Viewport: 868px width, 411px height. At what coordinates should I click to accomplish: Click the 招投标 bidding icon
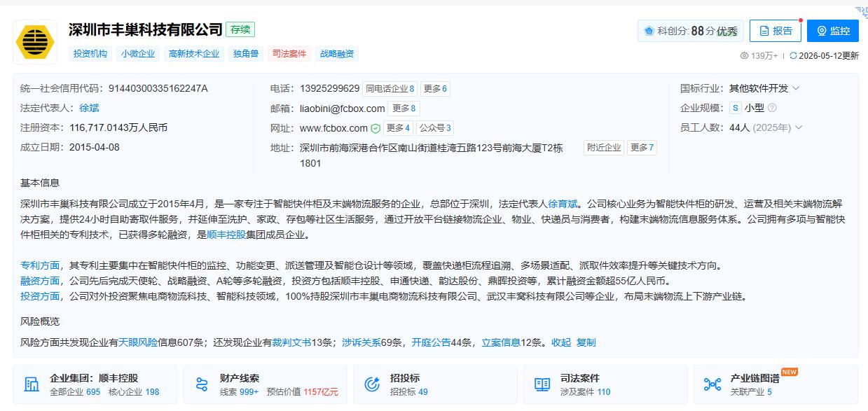point(372,384)
